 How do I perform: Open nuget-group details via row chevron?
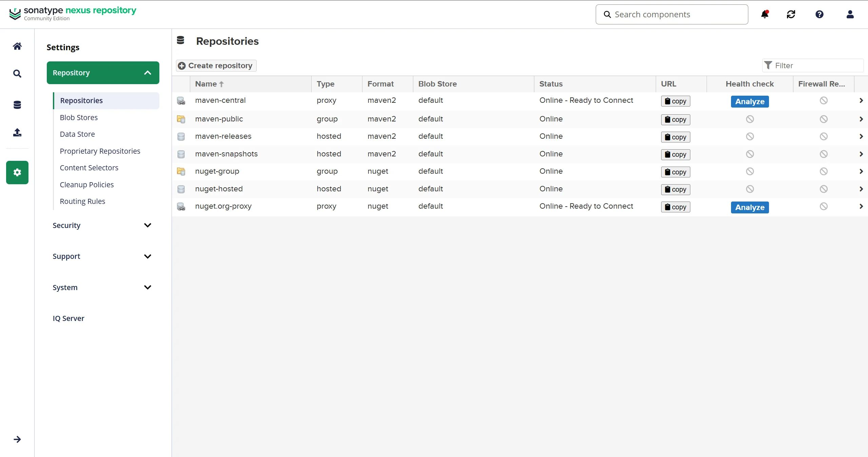click(861, 171)
